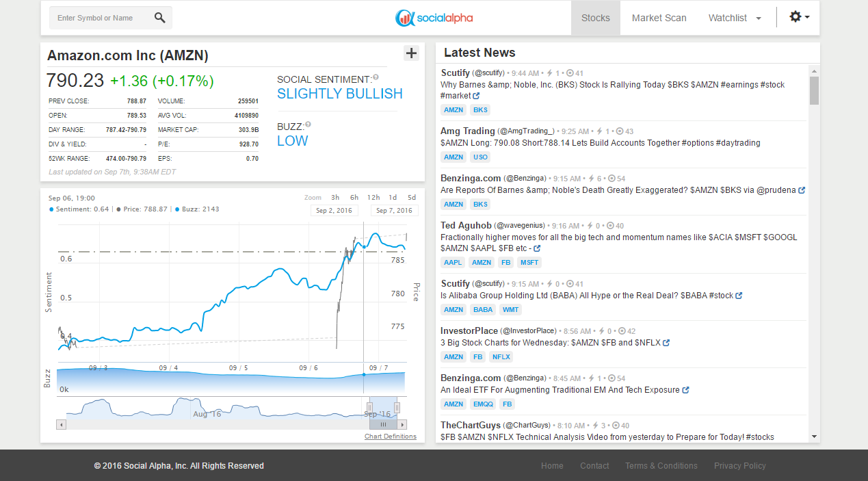Open the settings gear menu
The width and height of the screenshot is (868, 481).
pyautogui.click(x=798, y=17)
